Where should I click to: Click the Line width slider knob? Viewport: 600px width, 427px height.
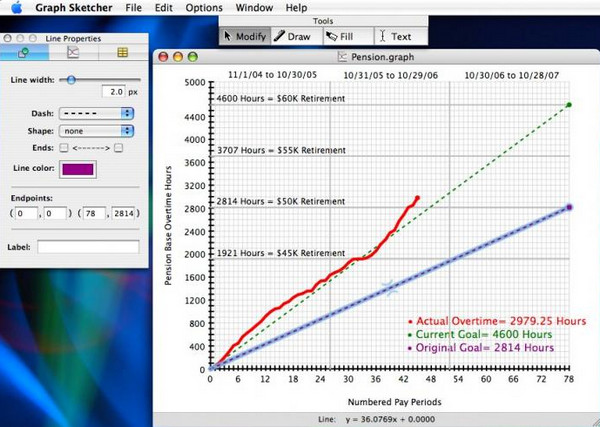tap(71, 80)
